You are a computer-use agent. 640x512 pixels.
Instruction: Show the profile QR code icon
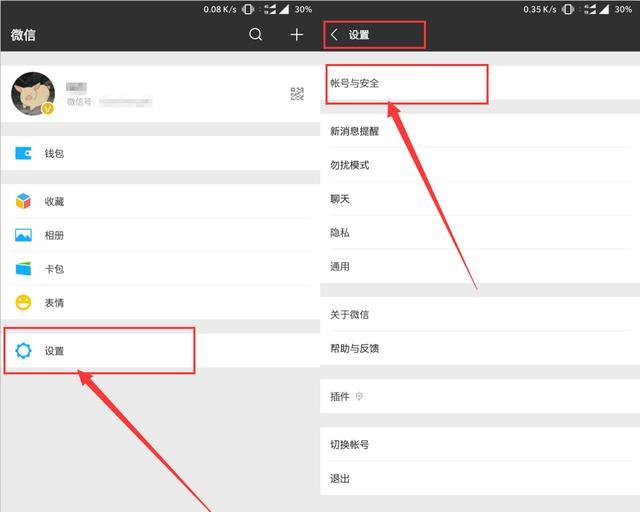click(297, 94)
